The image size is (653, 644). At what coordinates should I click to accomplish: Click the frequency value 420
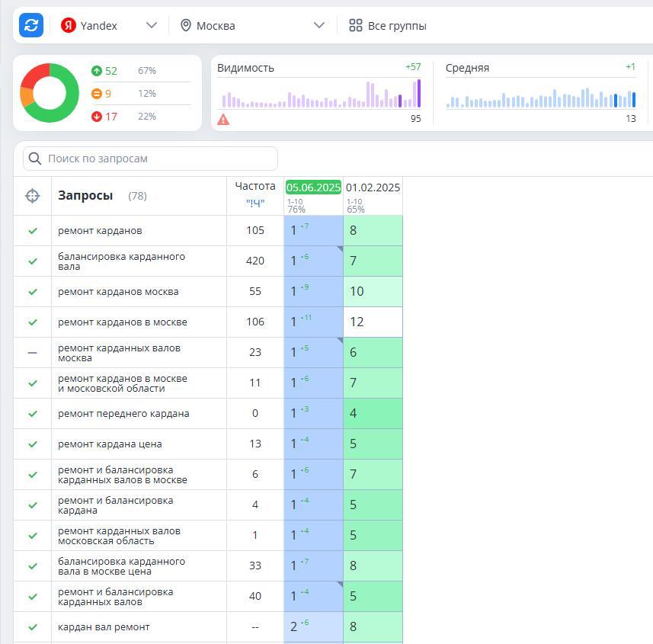click(x=255, y=261)
